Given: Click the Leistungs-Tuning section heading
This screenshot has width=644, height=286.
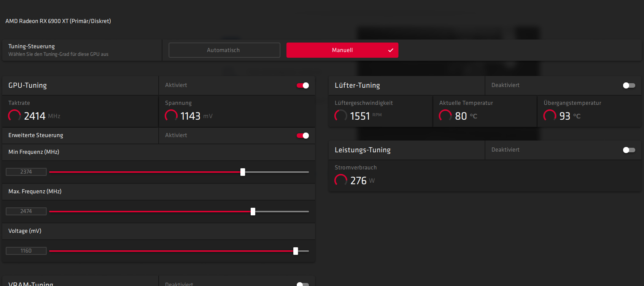Looking at the screenshot, I should (x=363, y=150).
